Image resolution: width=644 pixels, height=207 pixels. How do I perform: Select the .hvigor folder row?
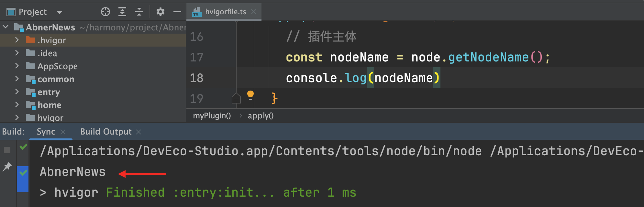click(93, 40)
